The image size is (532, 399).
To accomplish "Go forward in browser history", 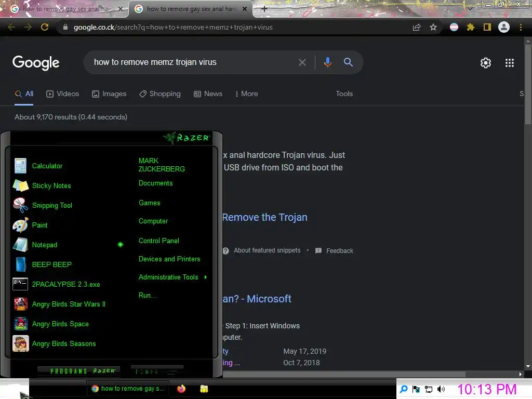I will (x=28, y=27).
